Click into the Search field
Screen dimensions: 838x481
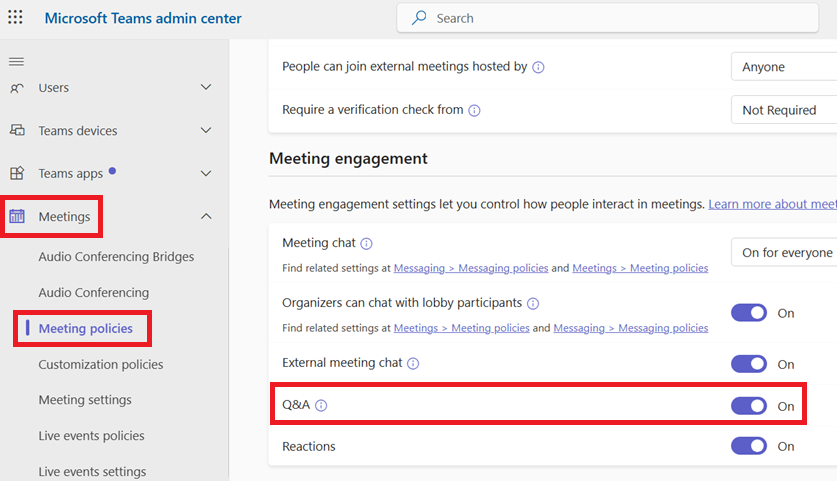[608, 18]
